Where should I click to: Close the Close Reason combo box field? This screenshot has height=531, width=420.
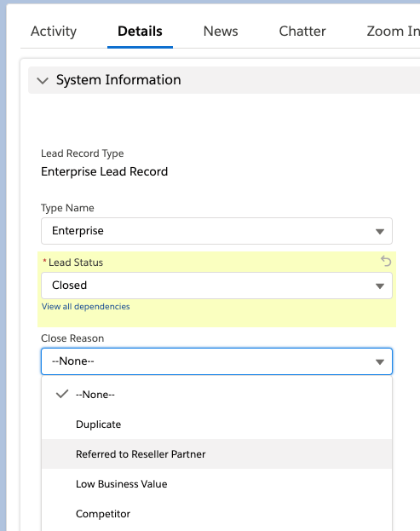216,361
